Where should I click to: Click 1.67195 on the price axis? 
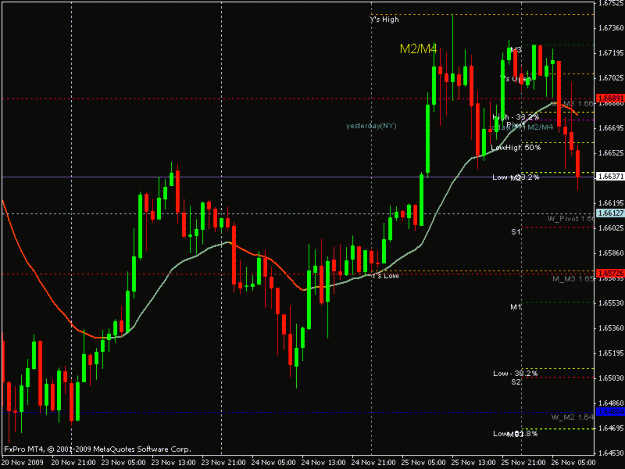pyautogui.click(x=611, y=53)
